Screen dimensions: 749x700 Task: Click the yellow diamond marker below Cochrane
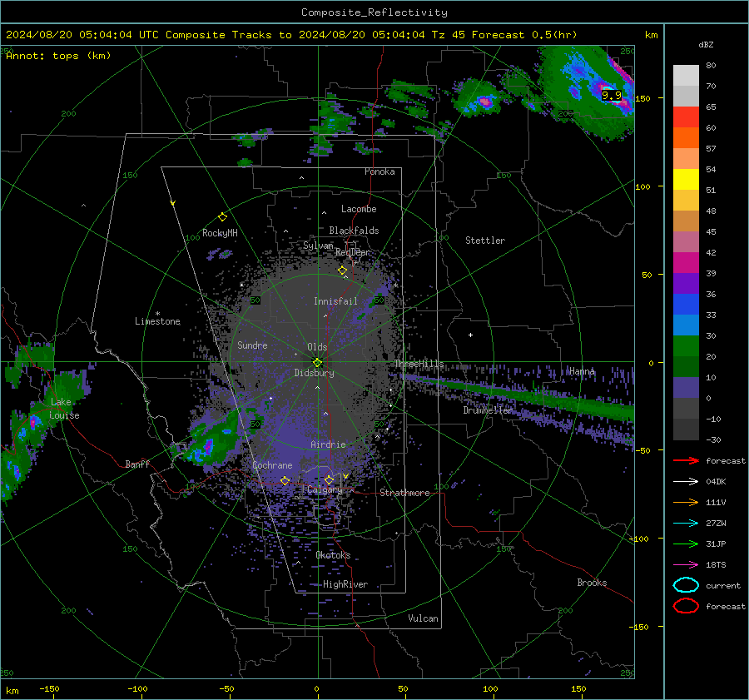(x=285, y=481)
